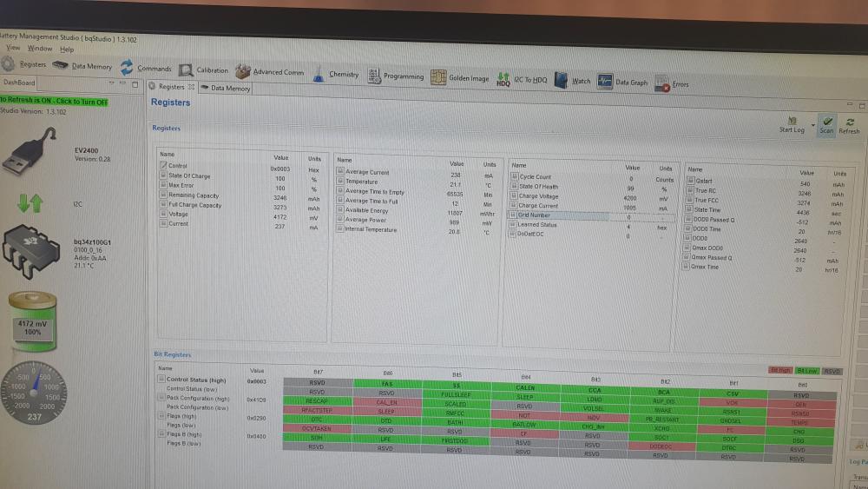The height and width of the screenshot is (489, 868).
Task: Expand the Control Status (high) row
Action: (x=161, y=379)
